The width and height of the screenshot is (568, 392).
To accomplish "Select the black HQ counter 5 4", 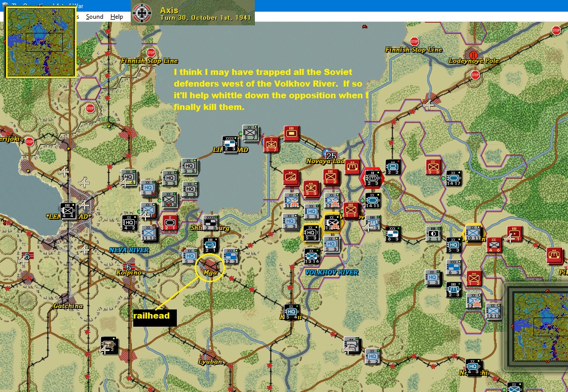I will click(x=292, y=311).
